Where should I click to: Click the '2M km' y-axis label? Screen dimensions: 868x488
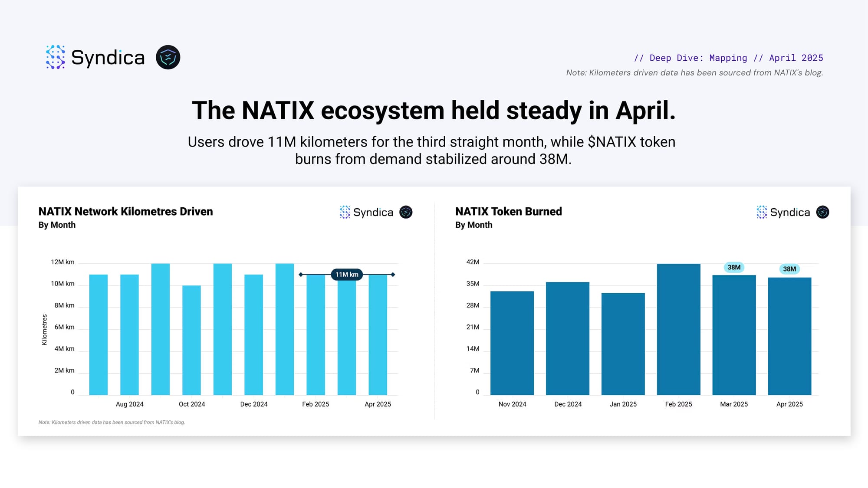tap(64, 370)
